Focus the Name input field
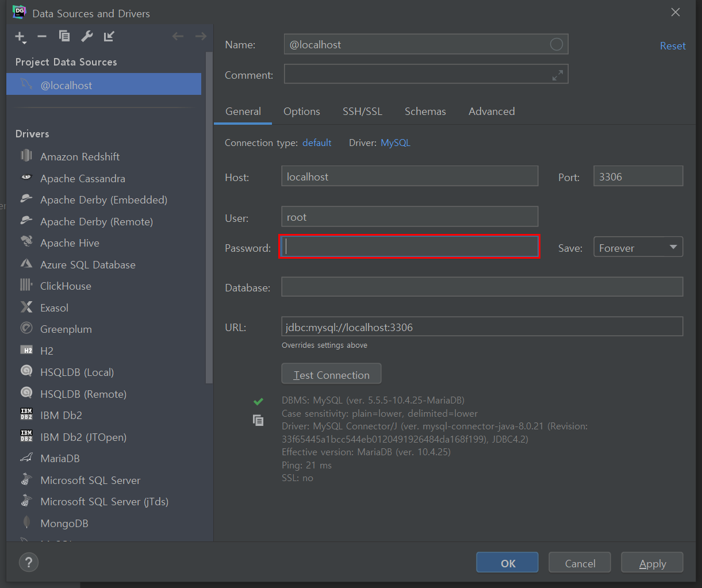702x588 pixels. tap(426, 44)
